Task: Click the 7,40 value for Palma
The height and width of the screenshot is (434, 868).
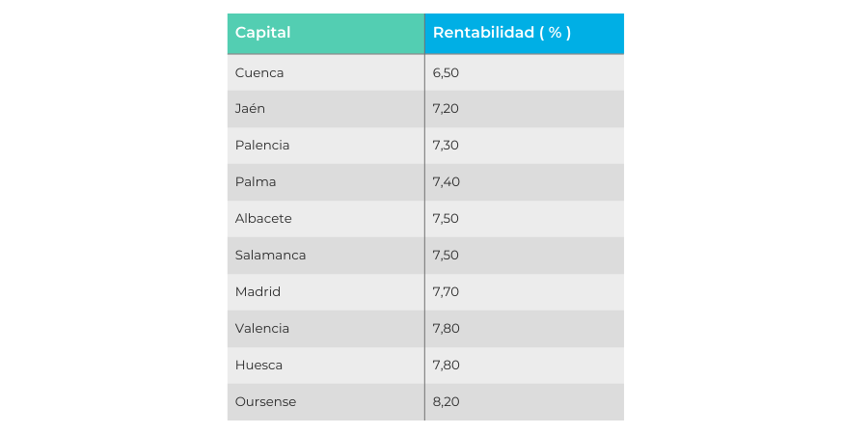Action: 446,182
